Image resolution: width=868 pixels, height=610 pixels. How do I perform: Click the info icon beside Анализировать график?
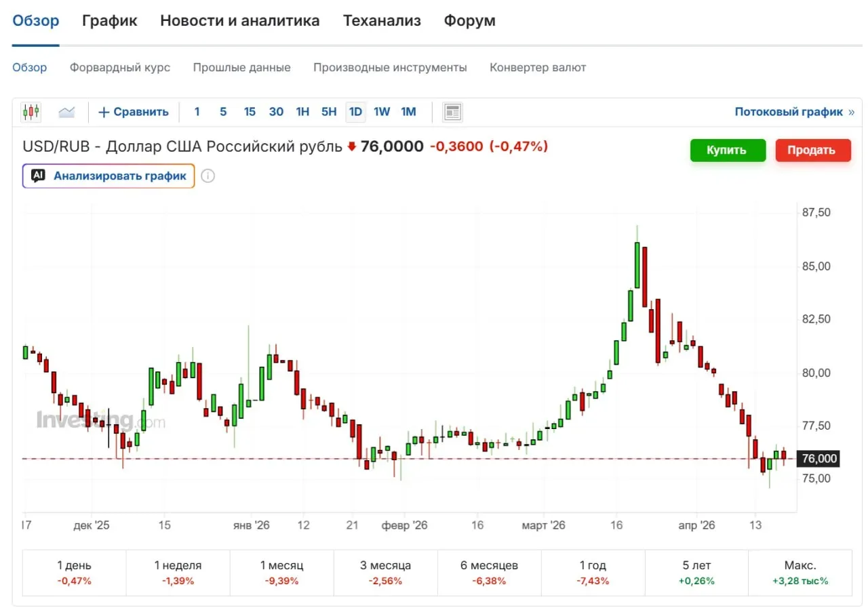click(x=208, y=176)
